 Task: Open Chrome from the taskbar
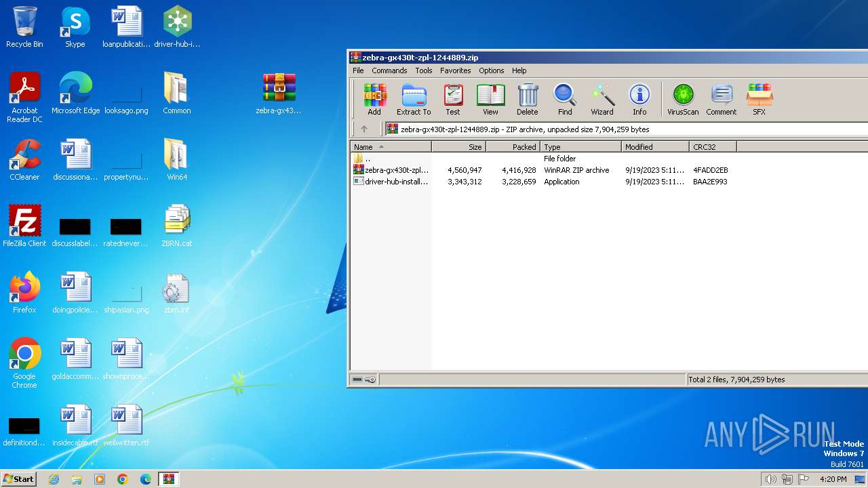(123, 479)
